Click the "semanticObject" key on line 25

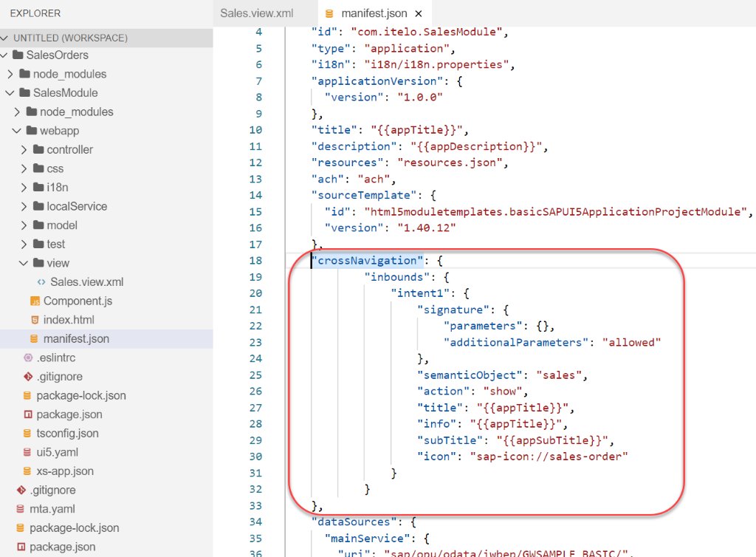(470, 375)
